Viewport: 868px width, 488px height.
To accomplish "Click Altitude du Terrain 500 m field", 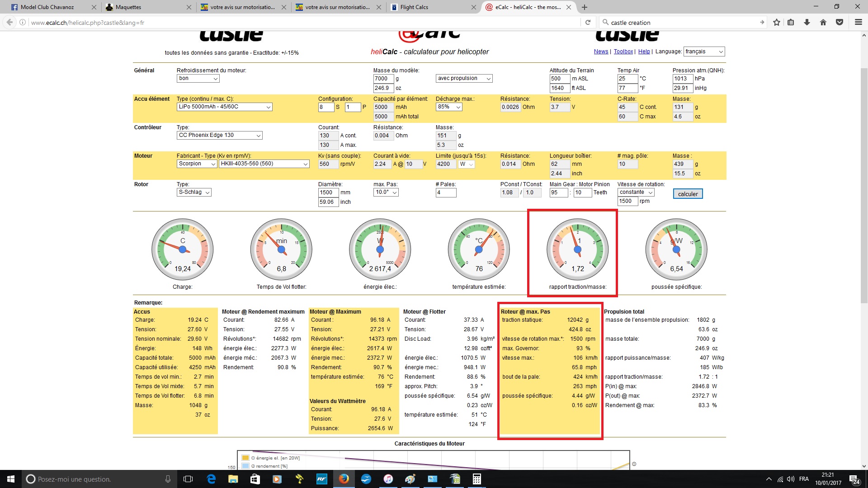I will [x=560, y=79].
